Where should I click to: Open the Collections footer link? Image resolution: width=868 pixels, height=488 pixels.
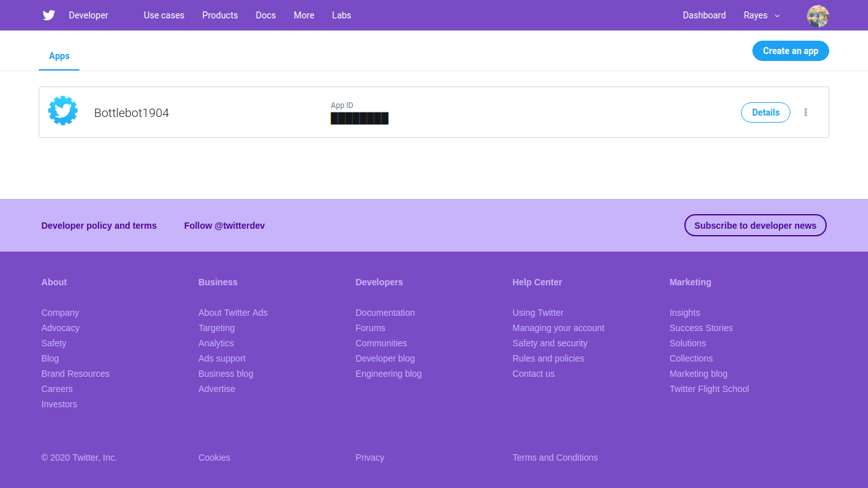click(x=691, y=358)
